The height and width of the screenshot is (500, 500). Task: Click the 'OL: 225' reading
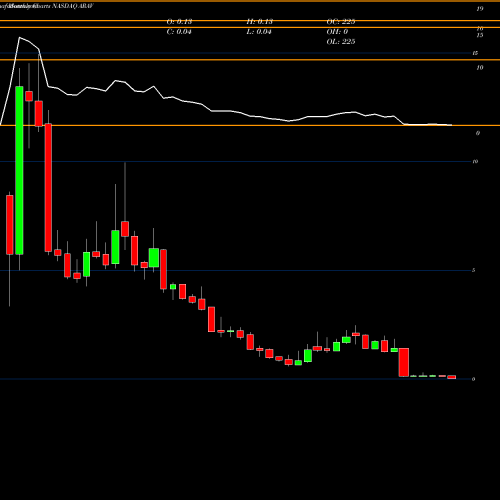[341, 42]
